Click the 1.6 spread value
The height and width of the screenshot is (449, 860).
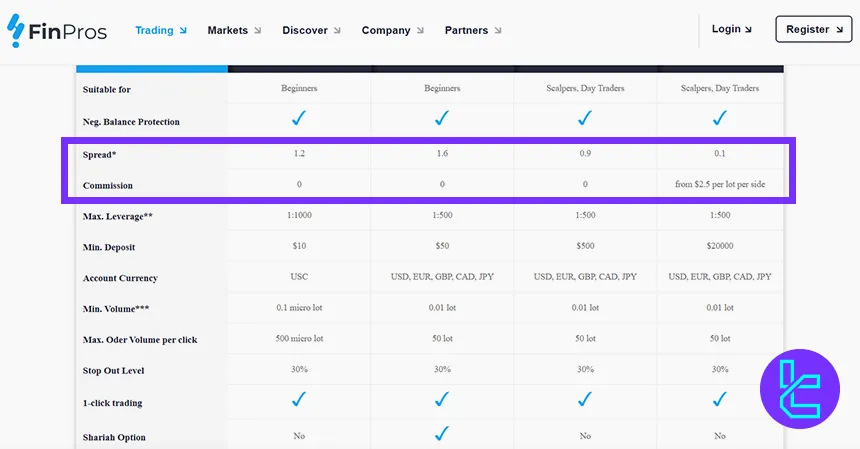coord(442,154)
